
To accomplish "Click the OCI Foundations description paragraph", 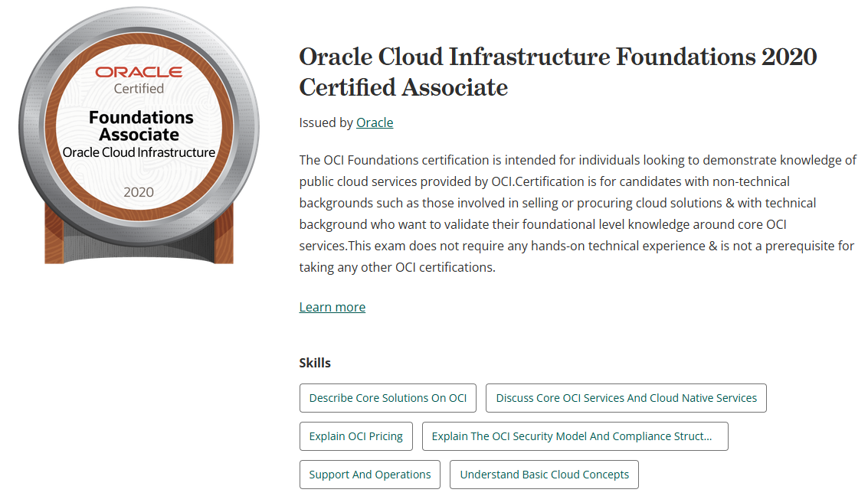I will 578,214.
